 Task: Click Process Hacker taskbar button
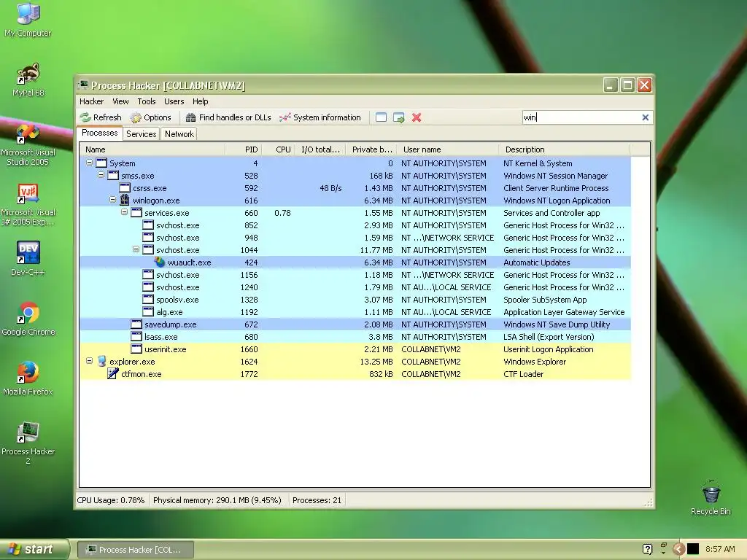135,550
